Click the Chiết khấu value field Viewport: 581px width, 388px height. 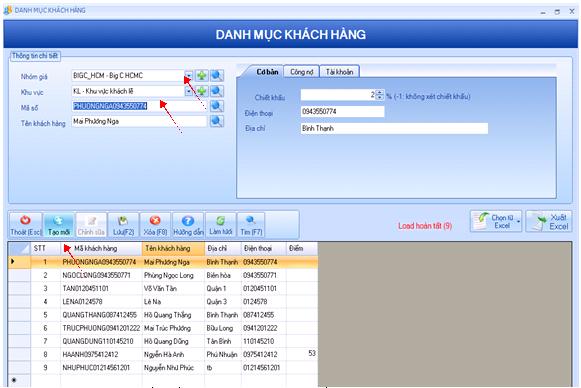(x=338, y=95)
